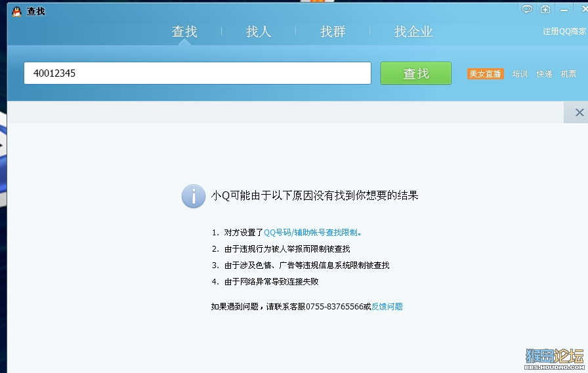Click the green 查找 search button

(x=416, y=73)
